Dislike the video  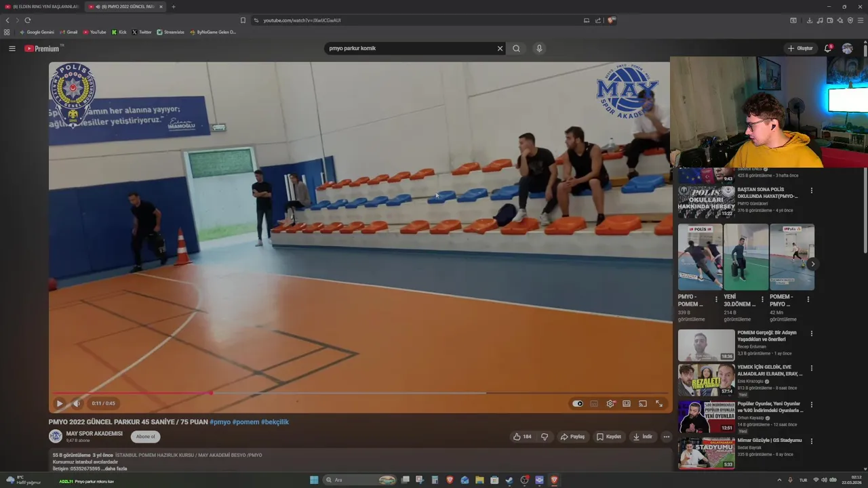545,436
